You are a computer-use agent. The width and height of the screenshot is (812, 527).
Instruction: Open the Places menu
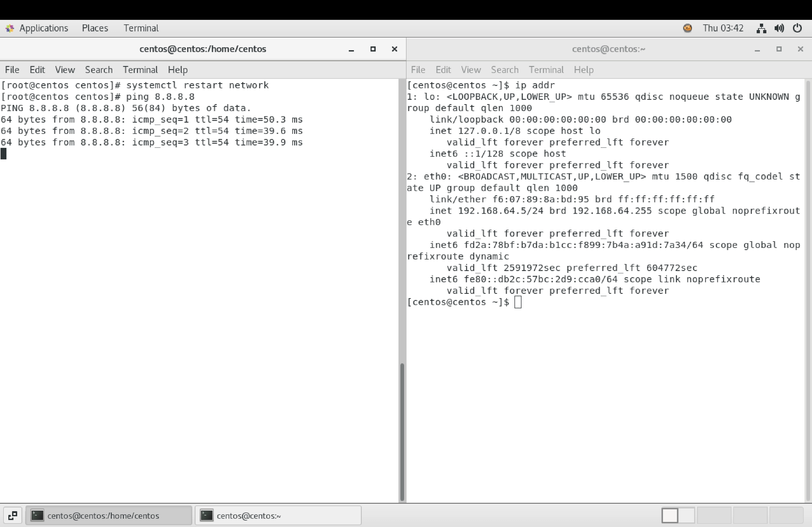(95, 28)
